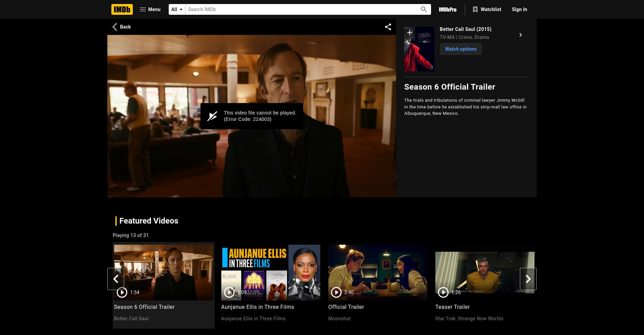Click Teaser Trailer title text
This screenshot has height=335, width=644.
[x=452, y=307]
